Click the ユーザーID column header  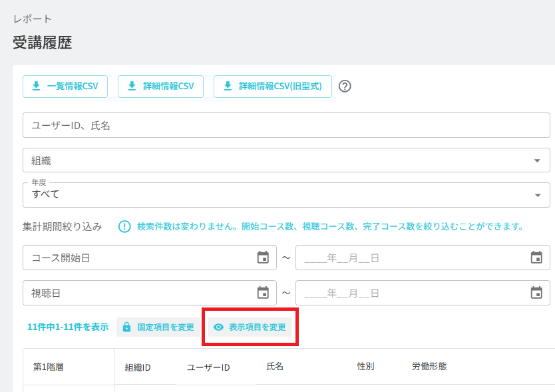(x=208, y=367)
